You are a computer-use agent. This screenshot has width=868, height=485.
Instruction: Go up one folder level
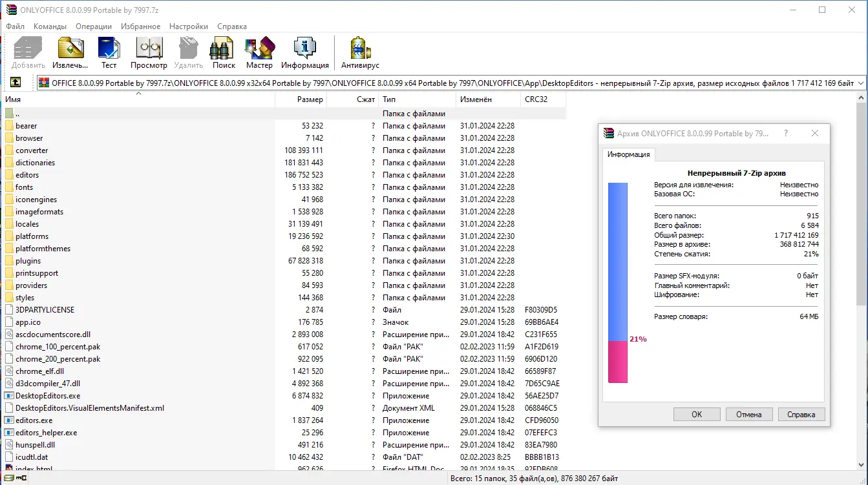(16, 83)
